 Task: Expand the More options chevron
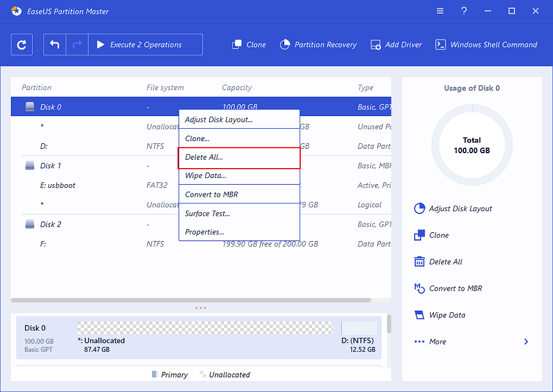point(526,342)
